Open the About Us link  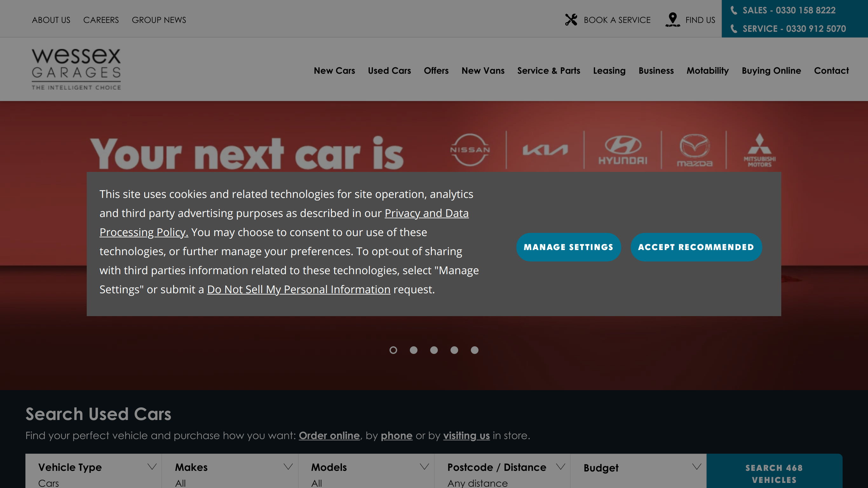(x=51, y=20)
